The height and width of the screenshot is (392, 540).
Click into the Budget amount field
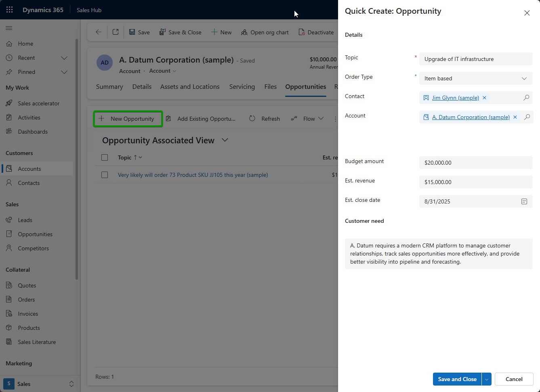[x=475, y=163]
